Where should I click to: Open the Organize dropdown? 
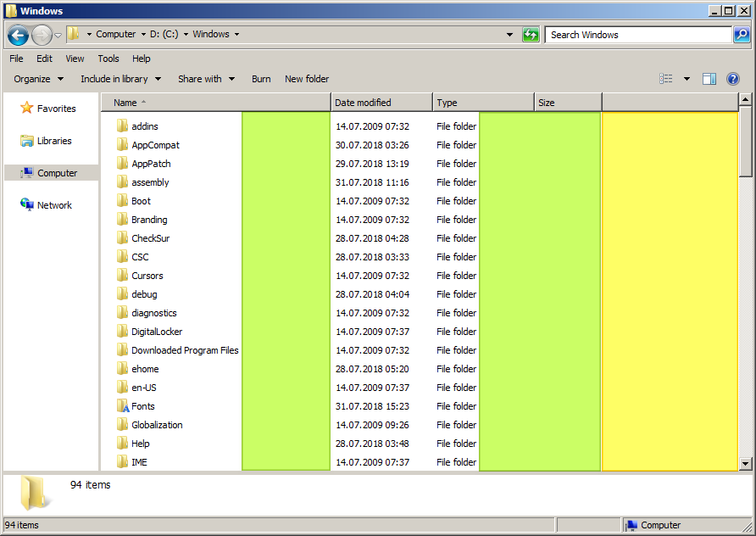point(39,79)
